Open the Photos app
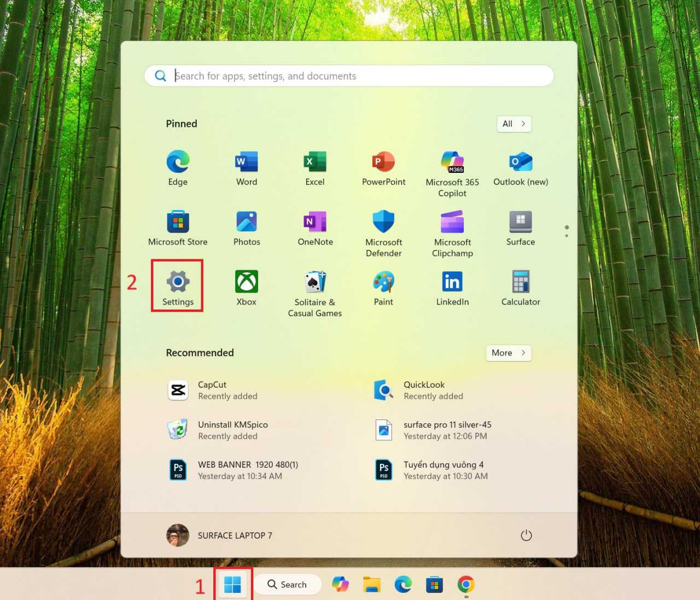This screenshot has width=700, height=600. tap(247, 229)
